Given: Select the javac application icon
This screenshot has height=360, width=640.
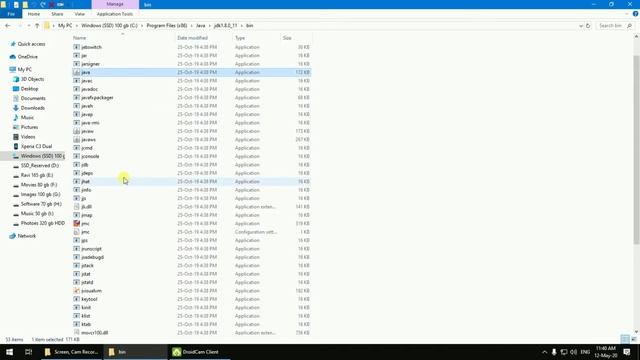Looking at the screenshot, I should tap(76, 81).
